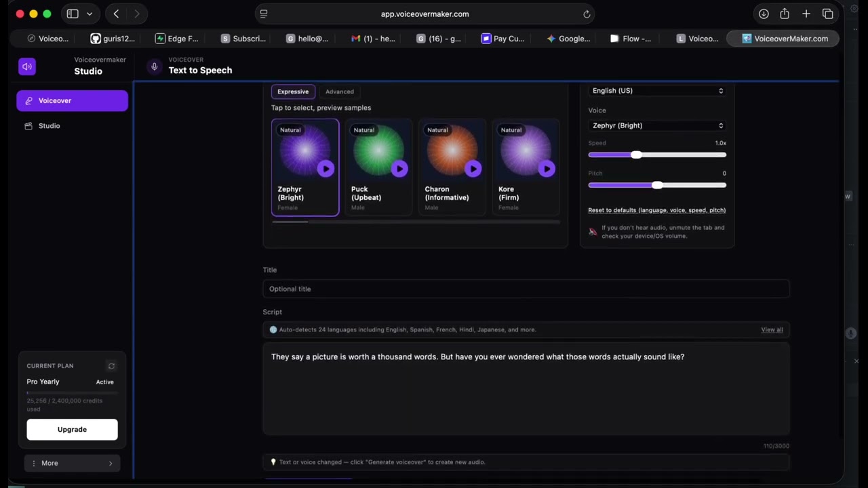Click Reset to defaults link

point(656,210)
